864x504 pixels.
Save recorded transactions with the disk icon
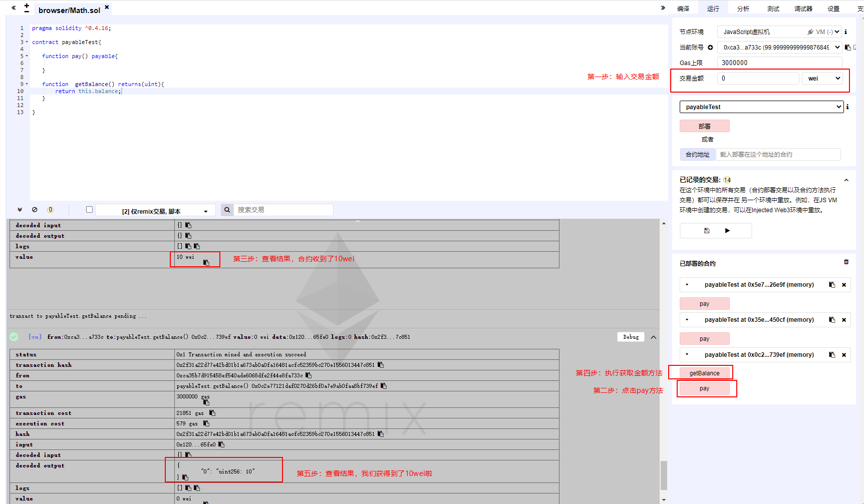[x=707, y=231]
